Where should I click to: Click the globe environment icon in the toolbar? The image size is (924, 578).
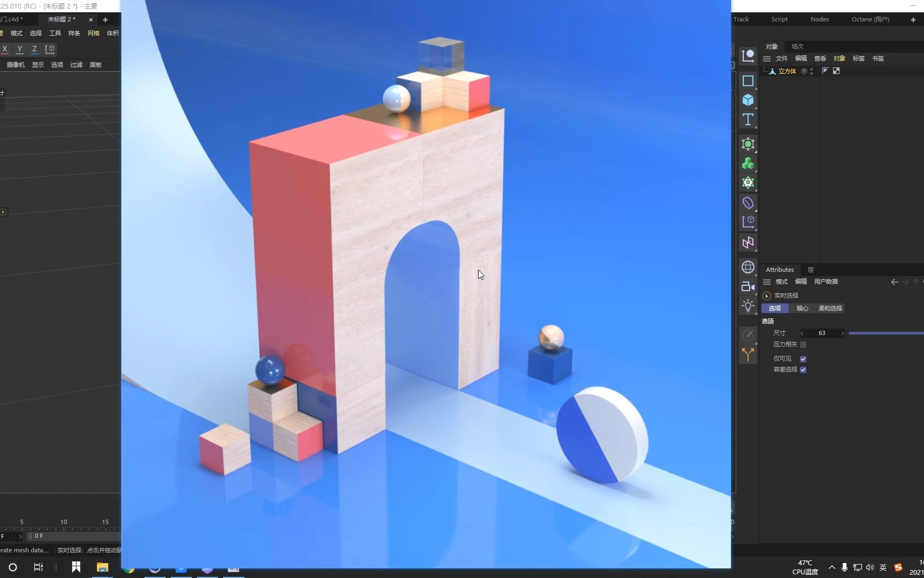pyautogui.click(x=748, y=267)
